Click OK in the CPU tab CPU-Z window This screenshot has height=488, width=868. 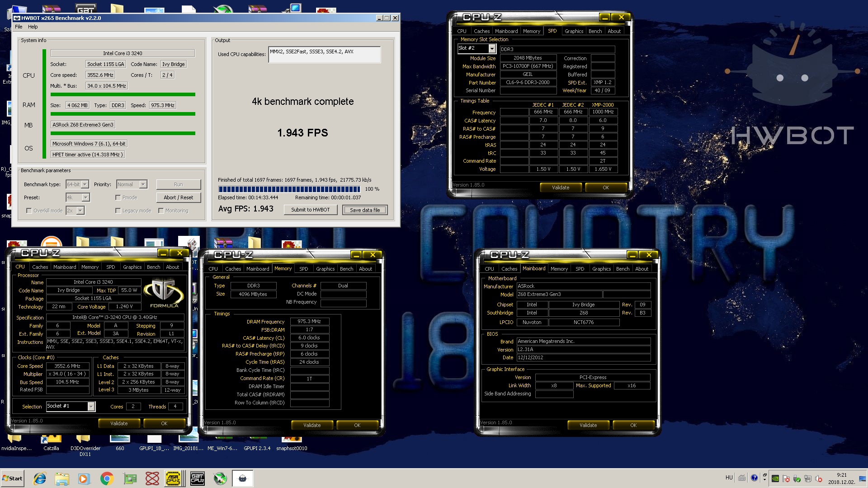(x=164, y=423)
